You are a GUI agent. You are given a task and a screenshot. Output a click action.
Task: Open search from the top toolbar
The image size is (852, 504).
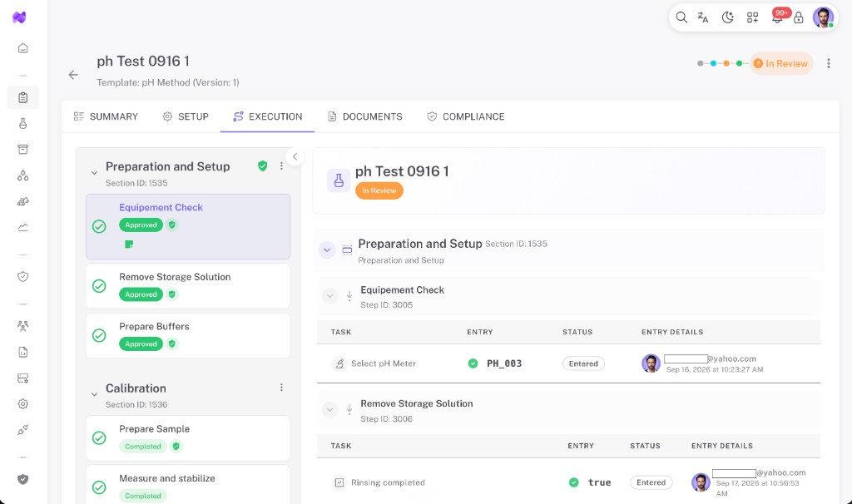pos(681,17)
